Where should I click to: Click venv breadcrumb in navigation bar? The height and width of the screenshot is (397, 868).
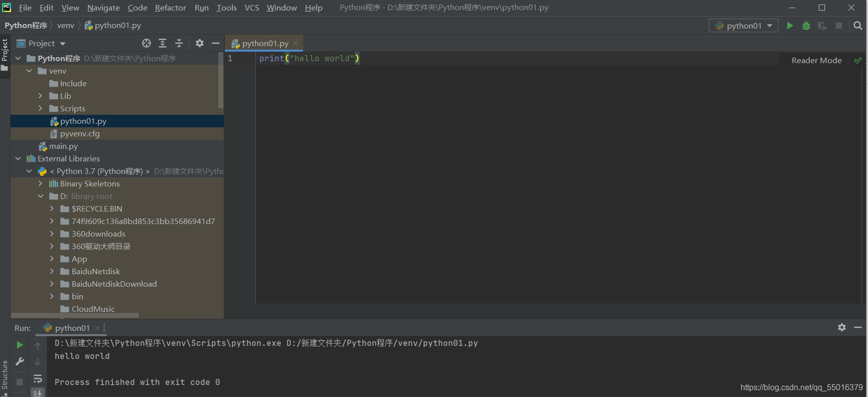point(66,26)
